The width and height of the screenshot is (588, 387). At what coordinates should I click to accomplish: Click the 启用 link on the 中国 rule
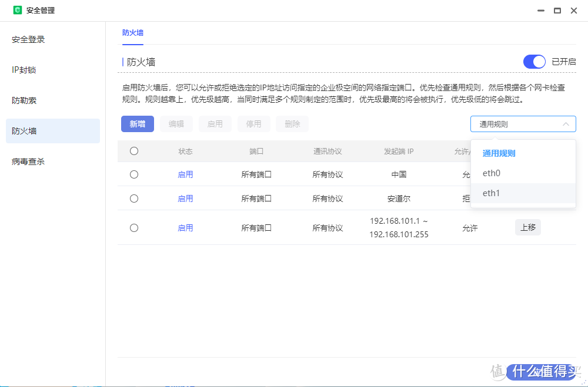[x=185, y=174]
